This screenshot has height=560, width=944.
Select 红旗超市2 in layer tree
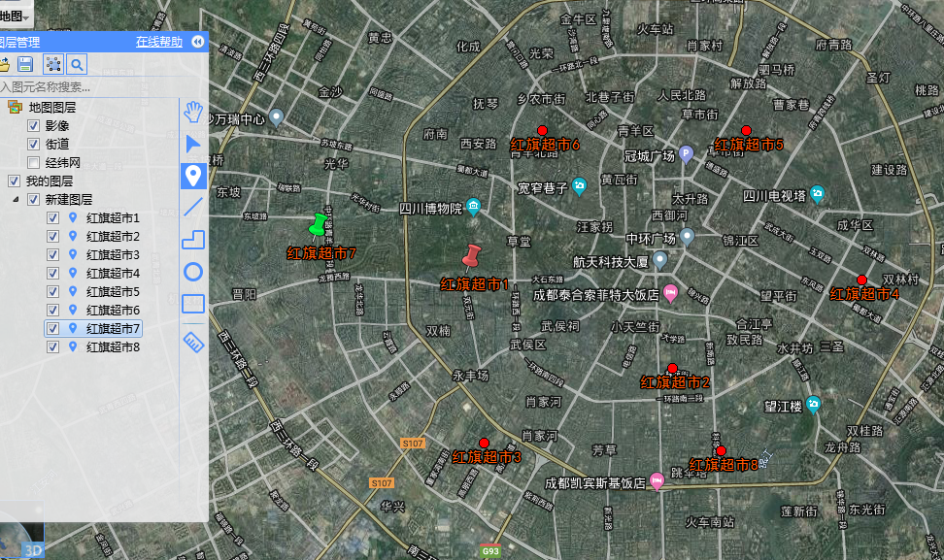[113, 237]
